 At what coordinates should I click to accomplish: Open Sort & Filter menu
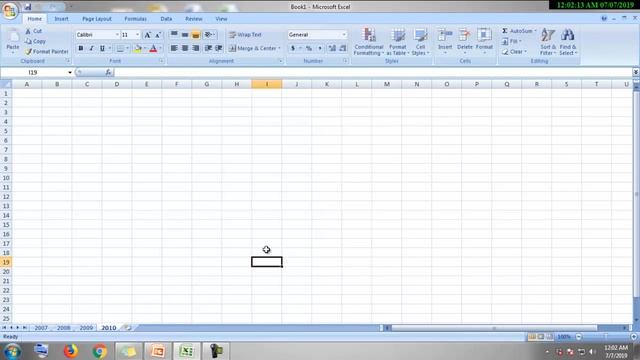click(x=548, y=42)
